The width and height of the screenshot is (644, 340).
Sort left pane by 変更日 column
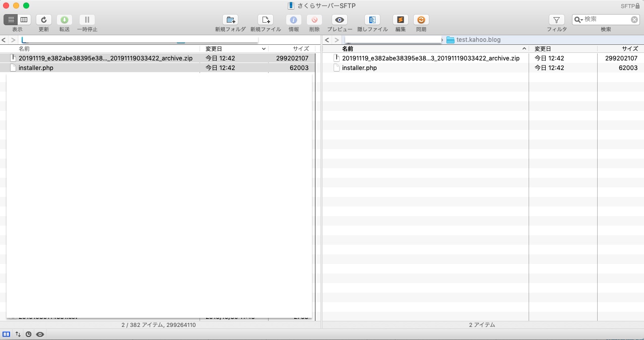tap(235, 49)
